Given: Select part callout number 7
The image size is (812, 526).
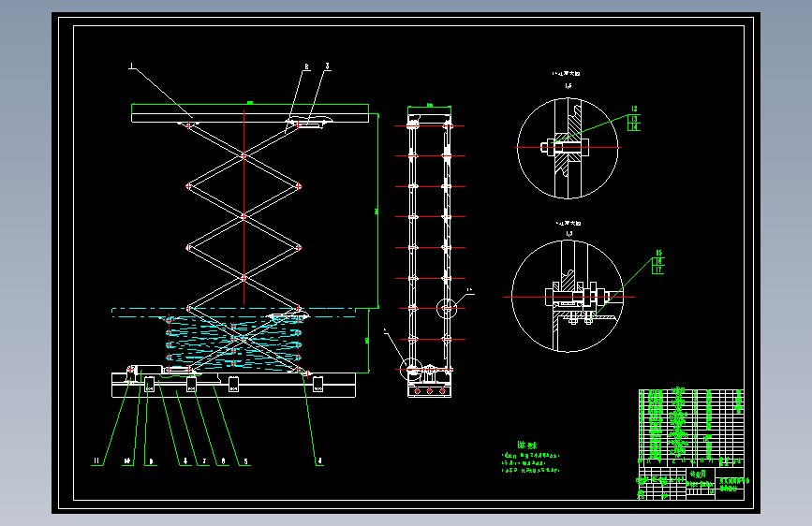Looking at the screenshot, I should tap(204, 460).
